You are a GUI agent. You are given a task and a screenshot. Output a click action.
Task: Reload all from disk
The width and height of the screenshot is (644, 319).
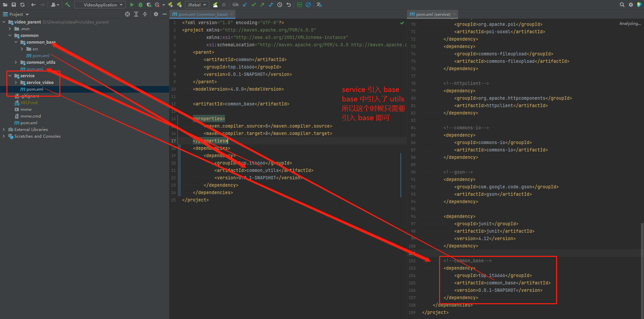(22, 5)
